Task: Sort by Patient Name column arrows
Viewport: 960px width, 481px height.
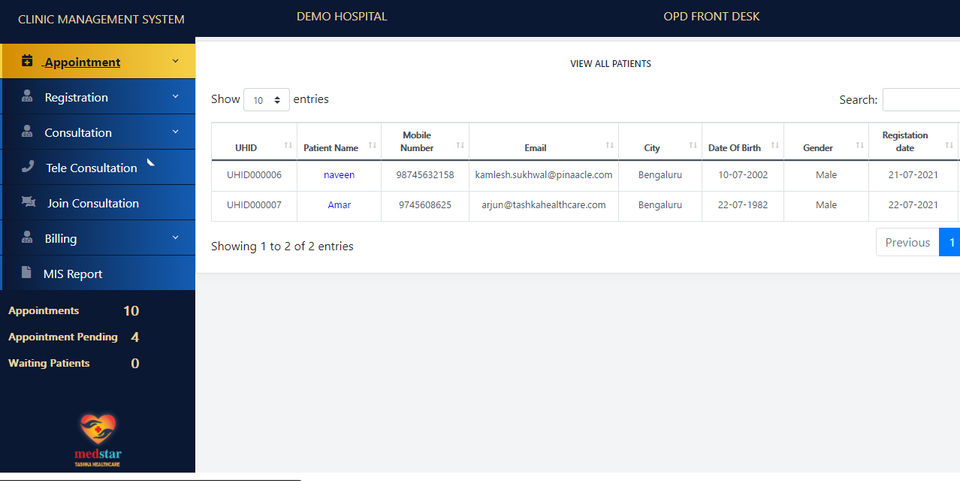Action: click(372, 145)
